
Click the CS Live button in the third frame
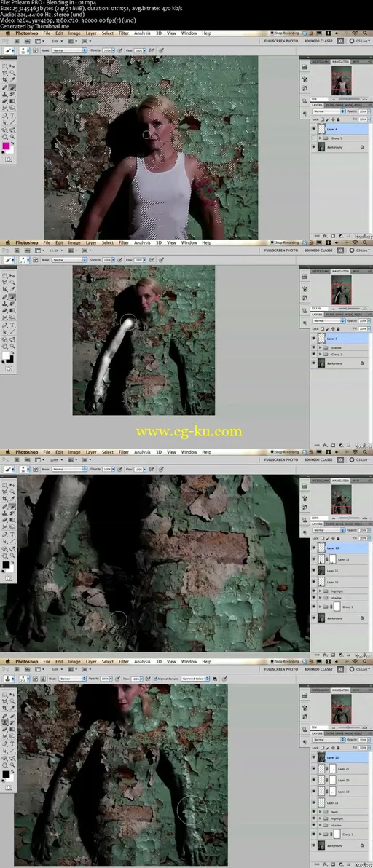pos(360,460)
